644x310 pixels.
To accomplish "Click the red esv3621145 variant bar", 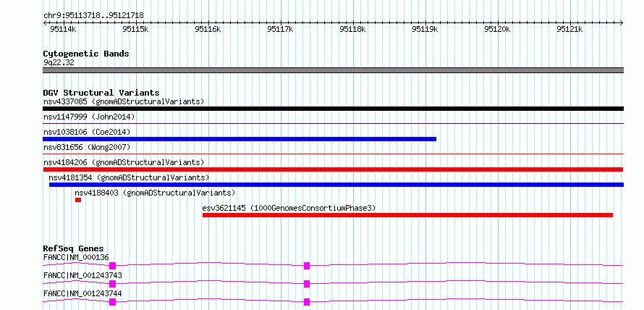I will point(407,215).
